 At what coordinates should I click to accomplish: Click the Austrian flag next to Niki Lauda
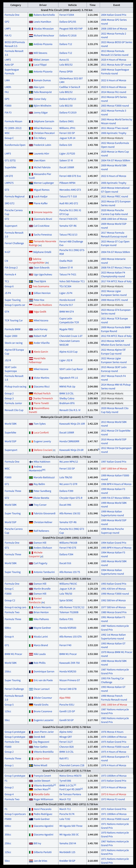pyautogui.click(x=31, y=654)
